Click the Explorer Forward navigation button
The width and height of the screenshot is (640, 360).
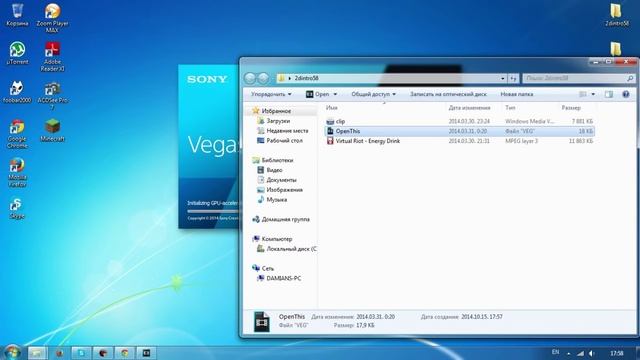click(264, 78)
